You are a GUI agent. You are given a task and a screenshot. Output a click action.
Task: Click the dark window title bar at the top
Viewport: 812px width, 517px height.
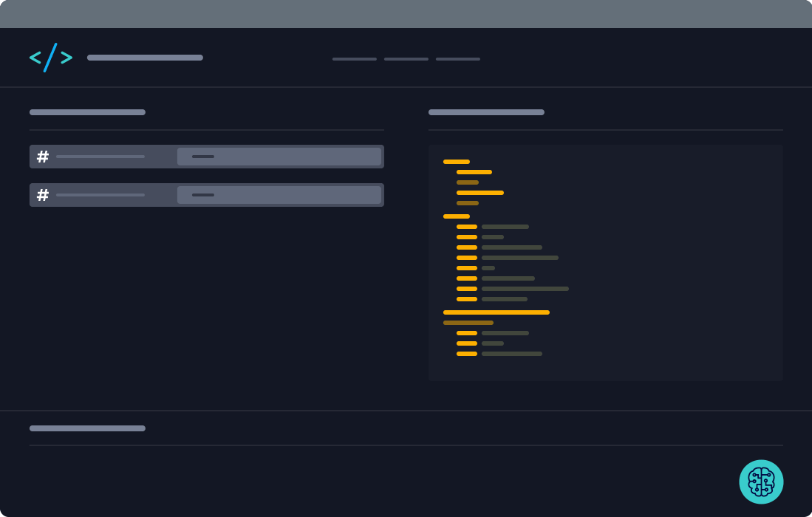click(x=406, y=12)
